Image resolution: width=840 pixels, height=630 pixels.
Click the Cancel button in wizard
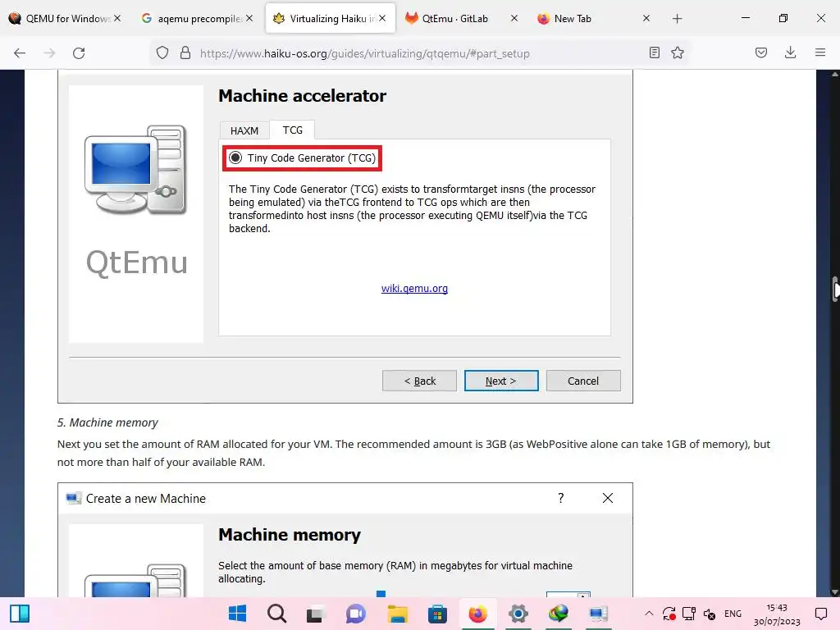[583, 381]
